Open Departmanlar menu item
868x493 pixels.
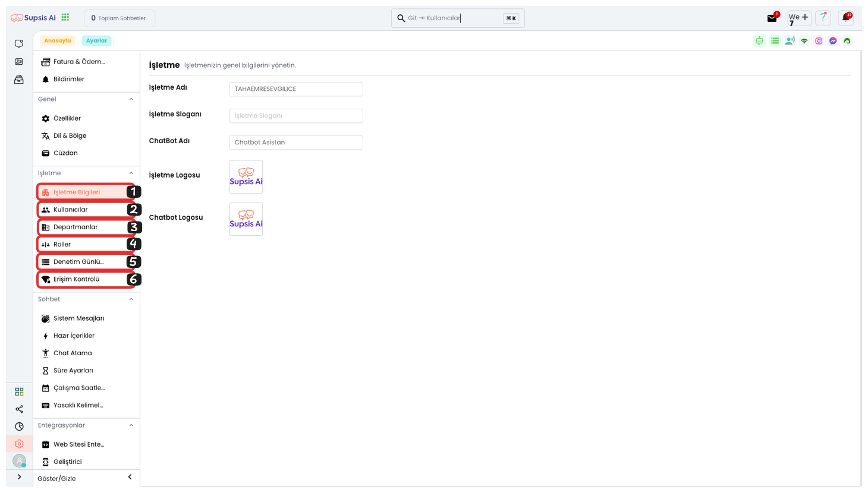86,227
